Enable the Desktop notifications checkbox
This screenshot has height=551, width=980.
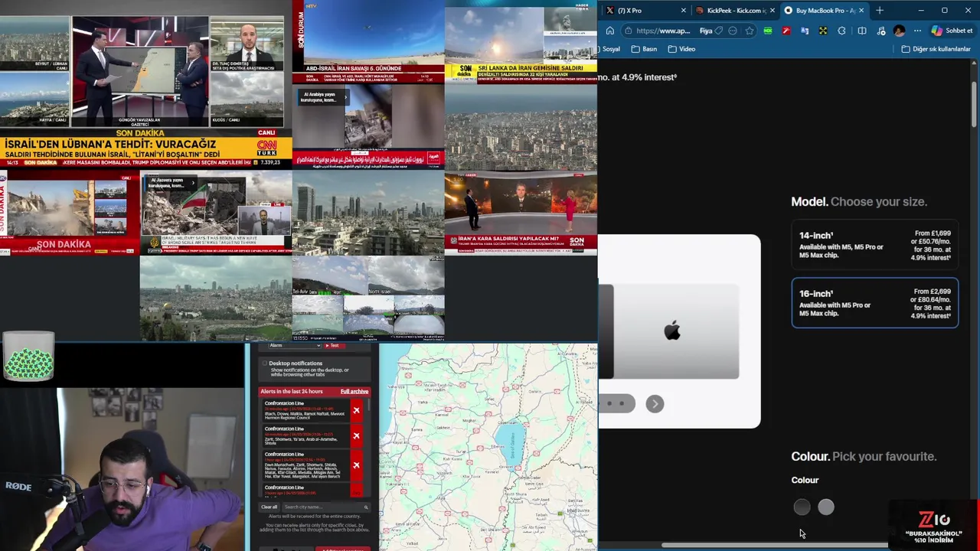coord(265,364)
